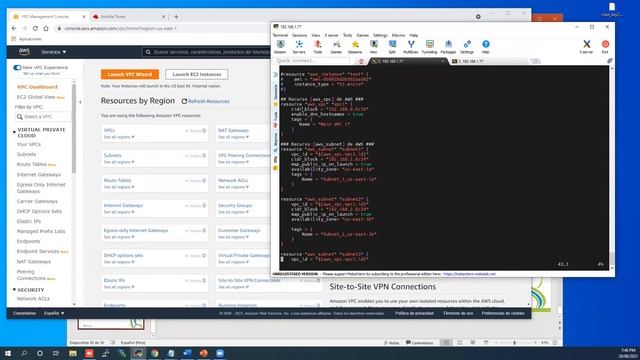Image resolution: width=640 pixels, height=360 pixels.
Task: Open Your VPCs in the sidebar
Action: point(29,144)
